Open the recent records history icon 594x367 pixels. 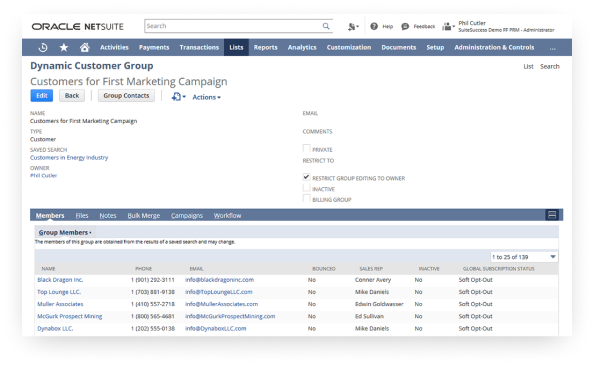pos(43,47)
